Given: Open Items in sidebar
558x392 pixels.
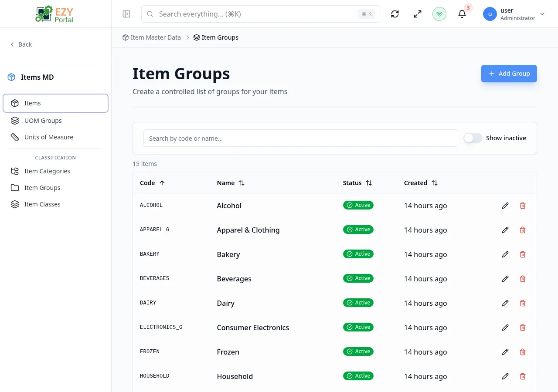Looking at the screenshot, I should 55,103.
